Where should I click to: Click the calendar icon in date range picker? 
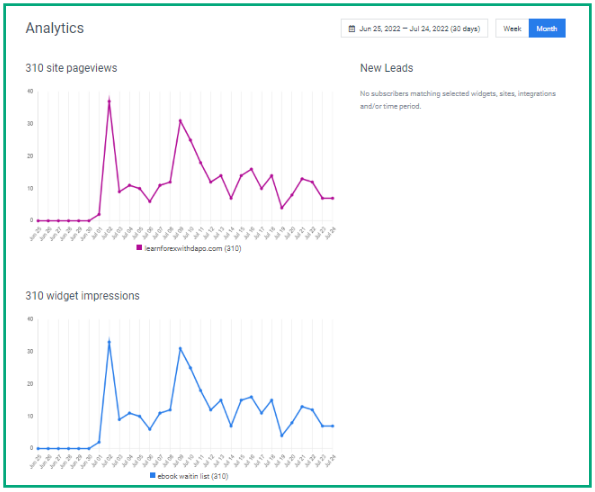(x=352, y=29)
